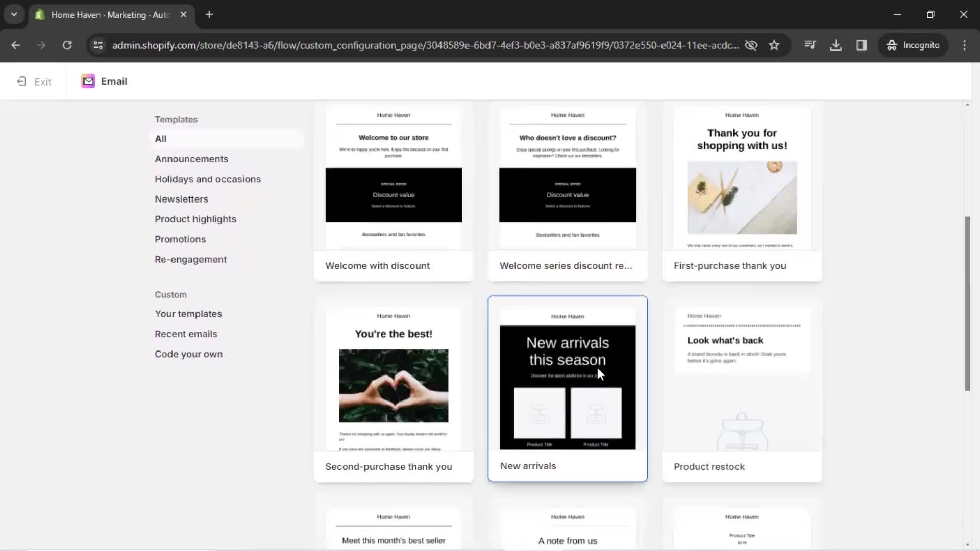Click the Re-engagement filter link
The image size is (980, 551).
(x=190, y=259)
